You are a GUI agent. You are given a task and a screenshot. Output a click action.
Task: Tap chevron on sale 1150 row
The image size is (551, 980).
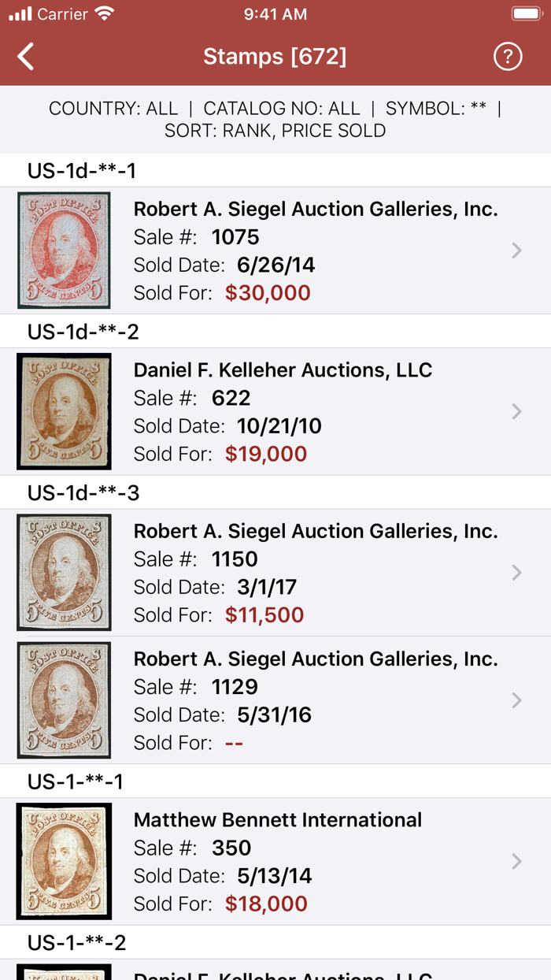(516, 573)
